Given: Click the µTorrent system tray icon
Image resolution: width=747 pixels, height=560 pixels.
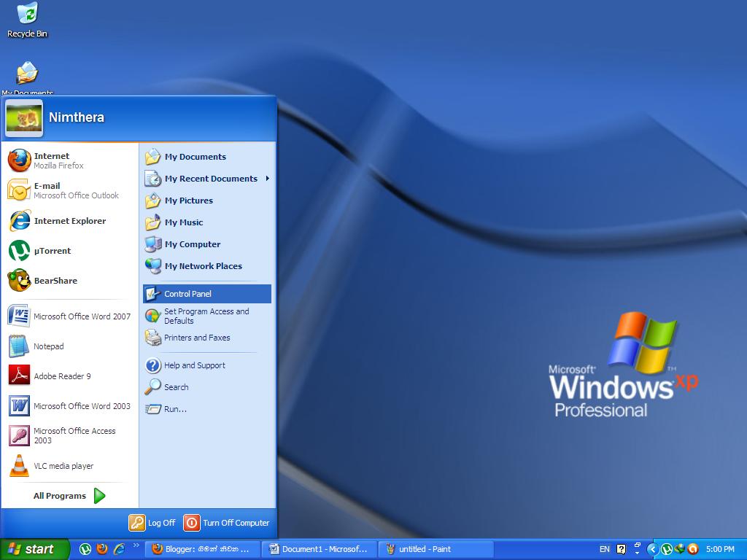Looking at the screenshot, I should pyautogui.click(x=667, y=549).
